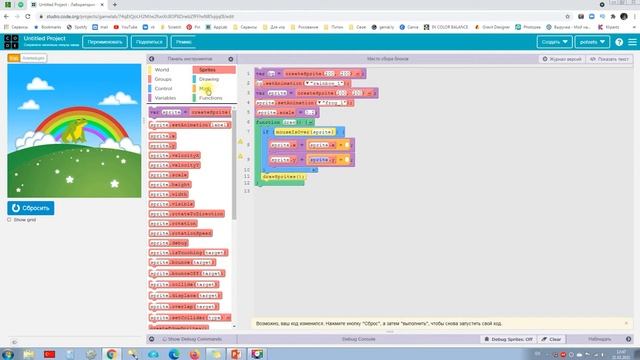The height and width of the screenshot is (360, 640).
Task: Click the warning triangle on line 9
Action: click(240, 156)
